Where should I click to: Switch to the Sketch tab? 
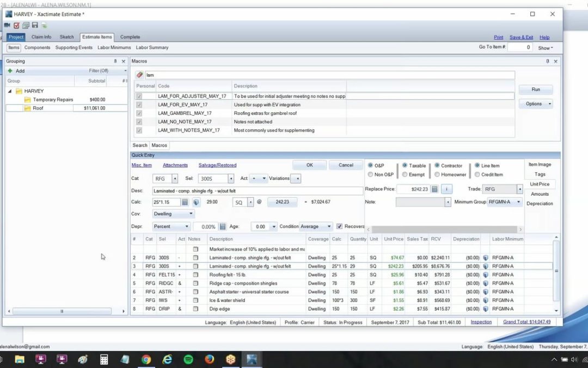pyautogui.click(x=67, y=37)
